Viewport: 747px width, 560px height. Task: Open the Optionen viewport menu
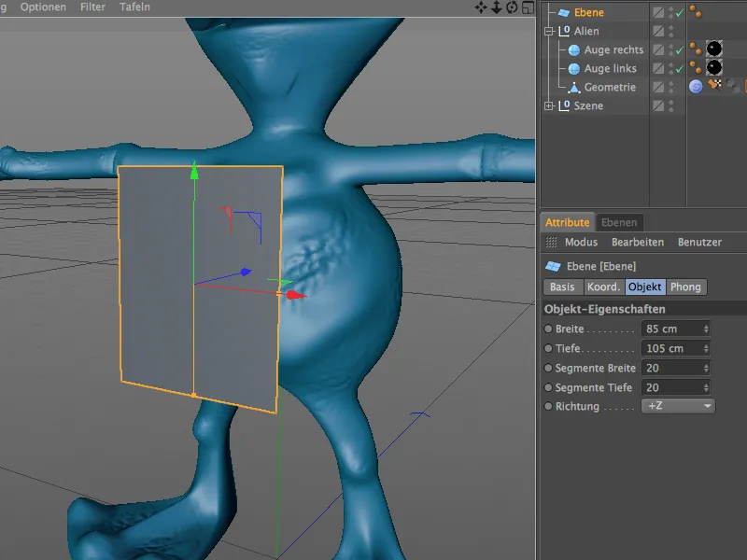pos(43,7)
